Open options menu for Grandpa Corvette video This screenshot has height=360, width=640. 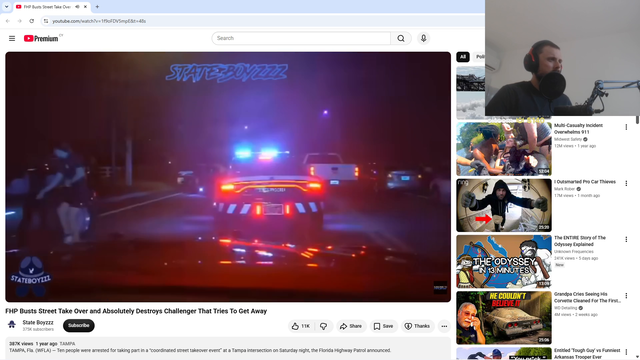tap(626, 296)
